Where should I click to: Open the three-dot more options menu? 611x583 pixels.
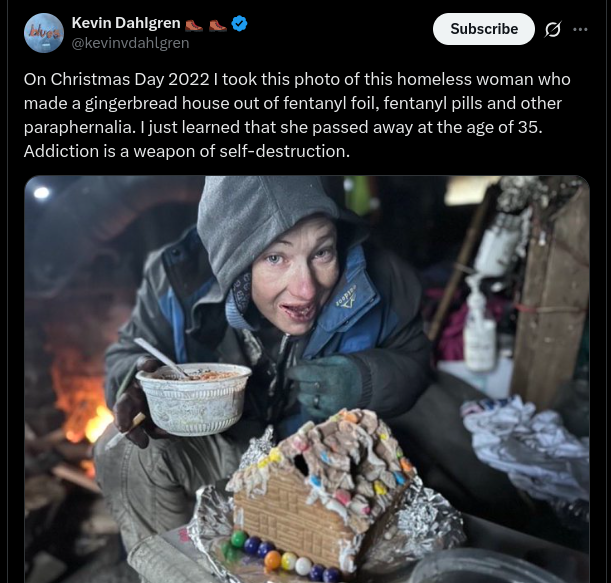(580, 29)
